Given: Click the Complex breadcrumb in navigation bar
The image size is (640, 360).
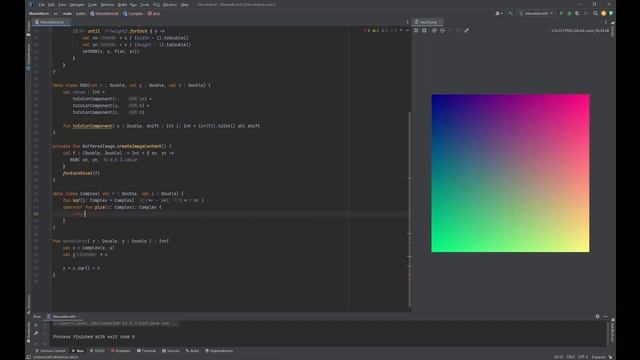Looking at the screenshot, I should pyautogui.click(x=133, y=13).
